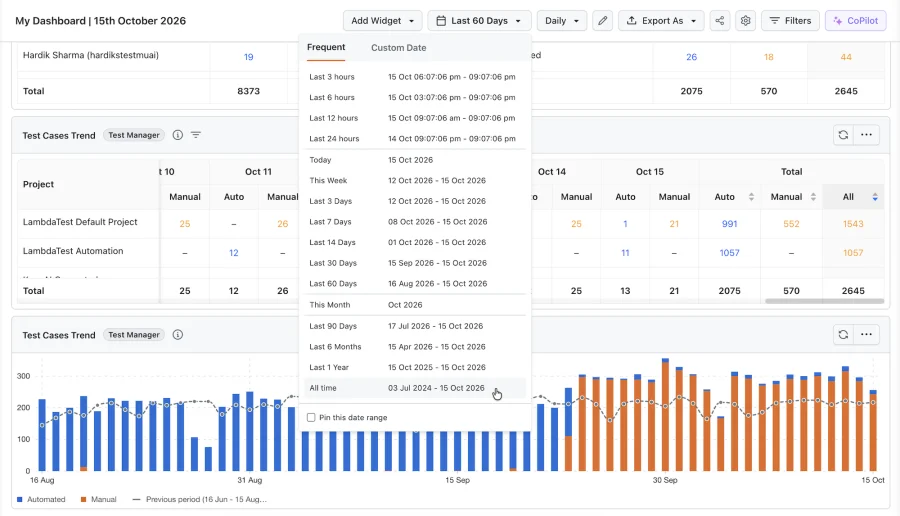Viewport: 900px width, 516px height.
Task: Select Last 30 Days range
Action: [x=414, y=263]
